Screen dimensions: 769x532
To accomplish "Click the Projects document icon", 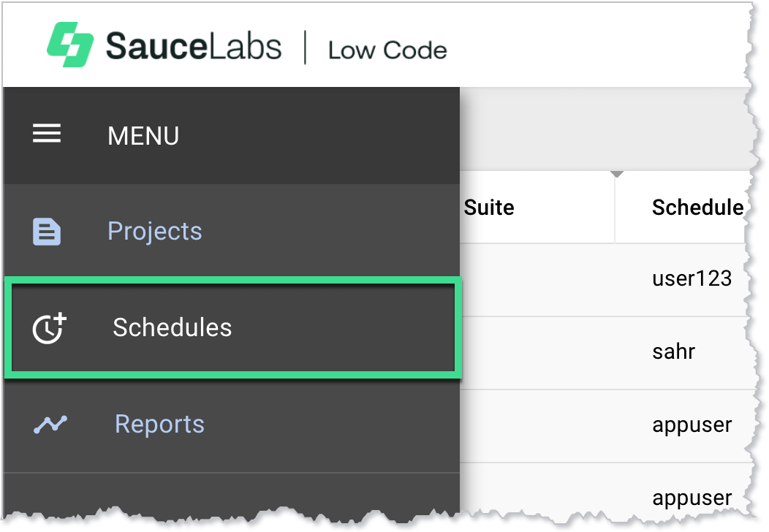I will point(47,232).
